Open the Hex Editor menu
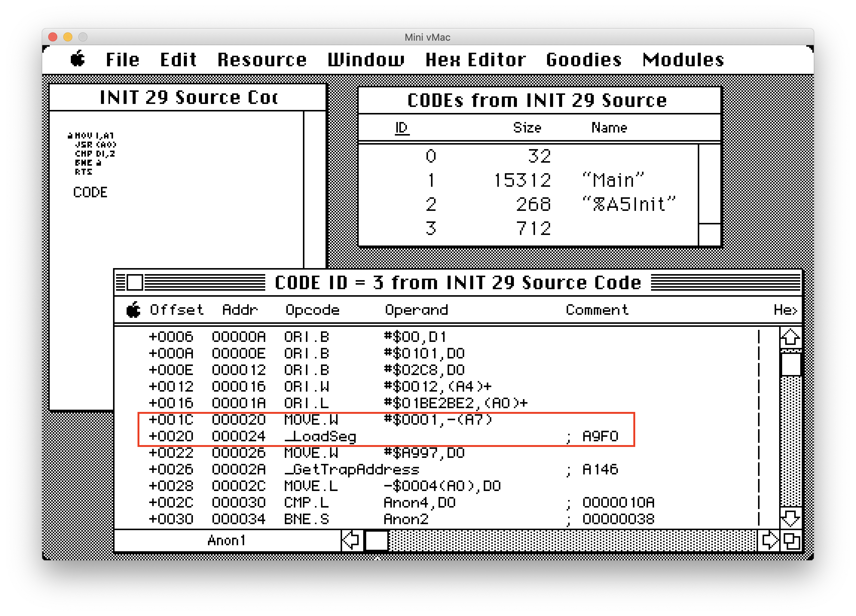The height and width of the screenshot is (616, 856). (x=475, y=59)
